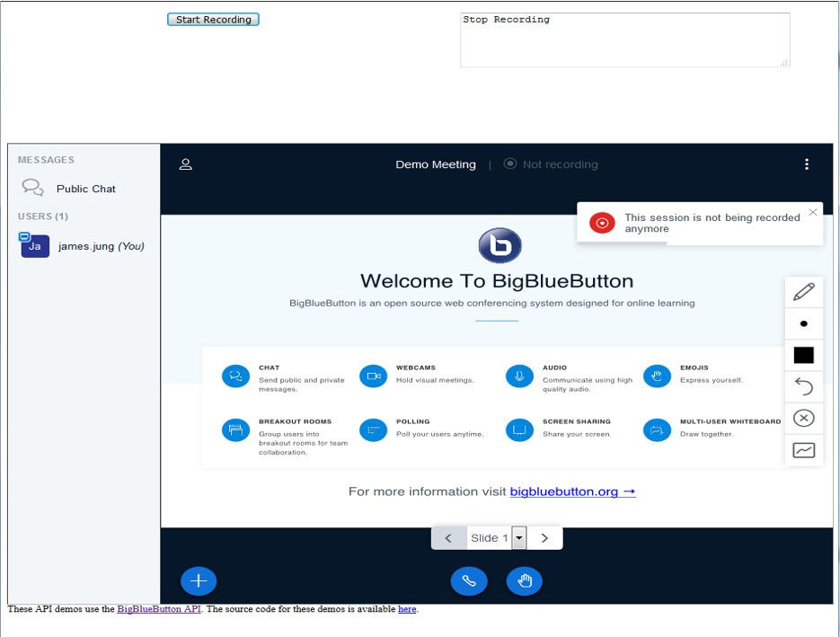Dismiss the not being recorded notification
840x637 pixels.
point(812,213)
